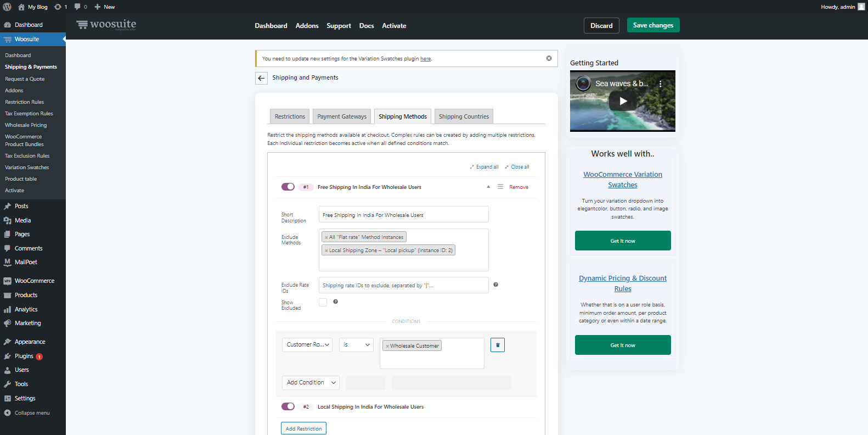Open the video options menu dots
Image resolution: width=868 pixels, height=435 pixels.
661,84
